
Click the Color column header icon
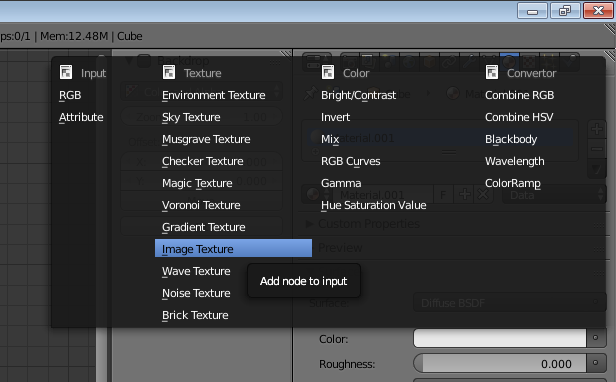(x=328, y=72)
